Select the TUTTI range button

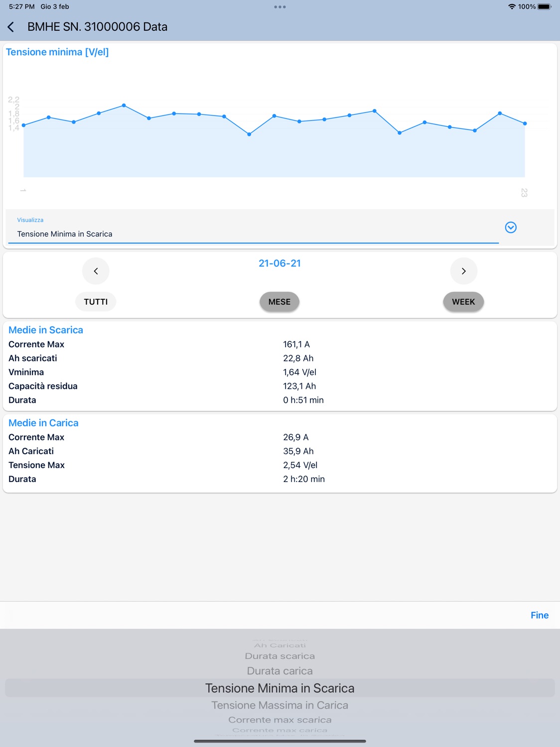tap(96, 302)
